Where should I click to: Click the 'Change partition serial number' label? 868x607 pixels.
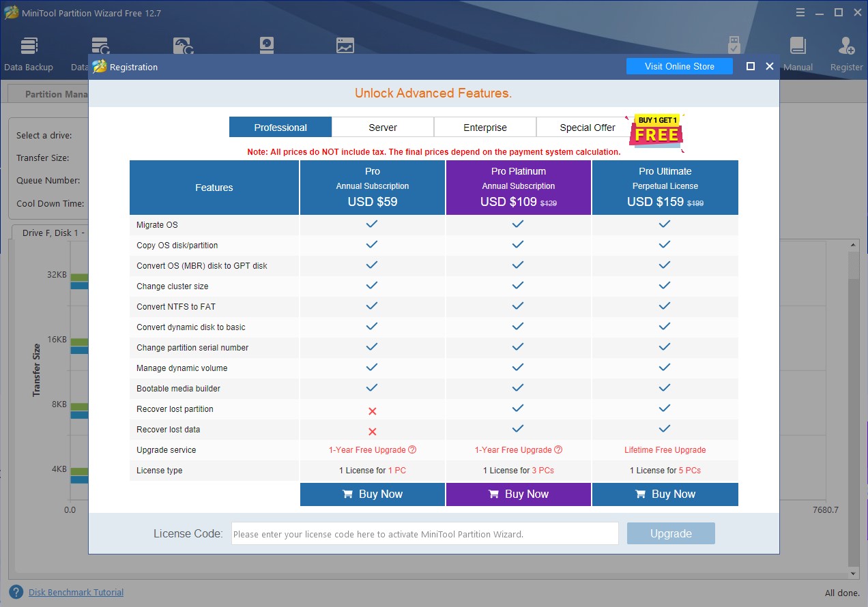[x=192, y=348]
